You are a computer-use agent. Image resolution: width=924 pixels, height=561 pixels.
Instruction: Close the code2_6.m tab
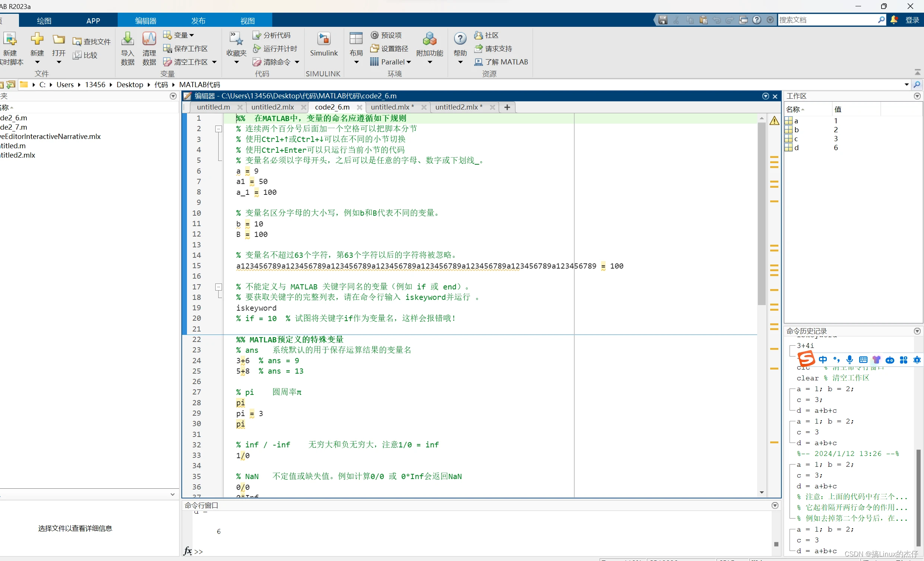359,108
